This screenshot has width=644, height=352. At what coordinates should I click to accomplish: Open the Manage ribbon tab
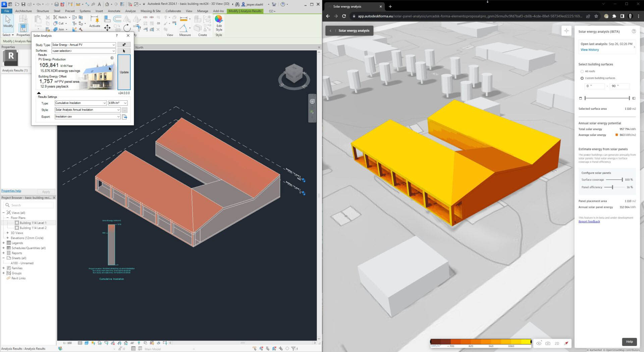[203, 11]
